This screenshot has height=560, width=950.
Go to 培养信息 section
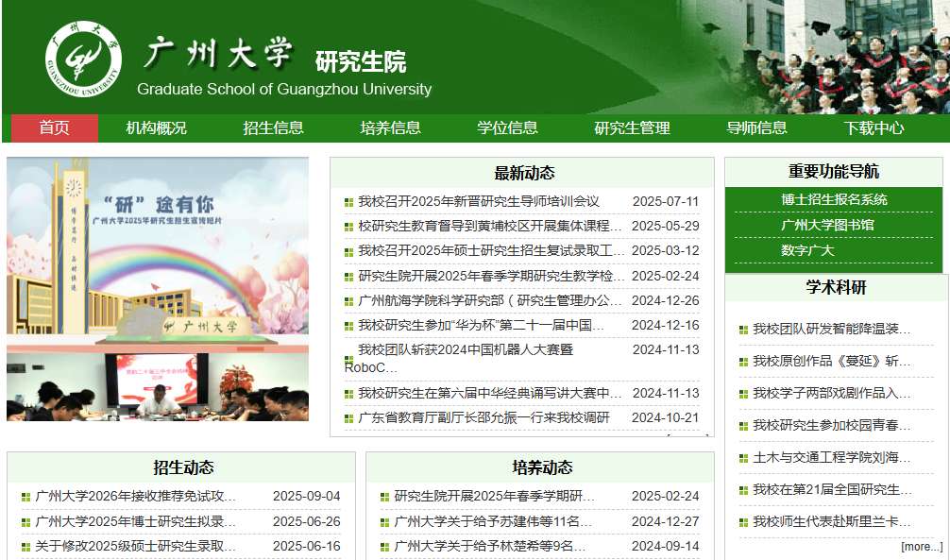(x=390, y=128)
